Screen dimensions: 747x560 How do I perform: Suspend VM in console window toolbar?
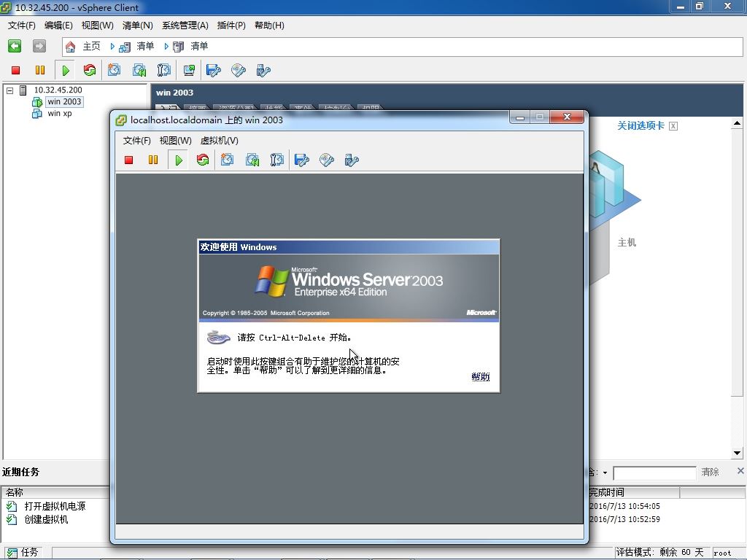(x=153, y=160)
